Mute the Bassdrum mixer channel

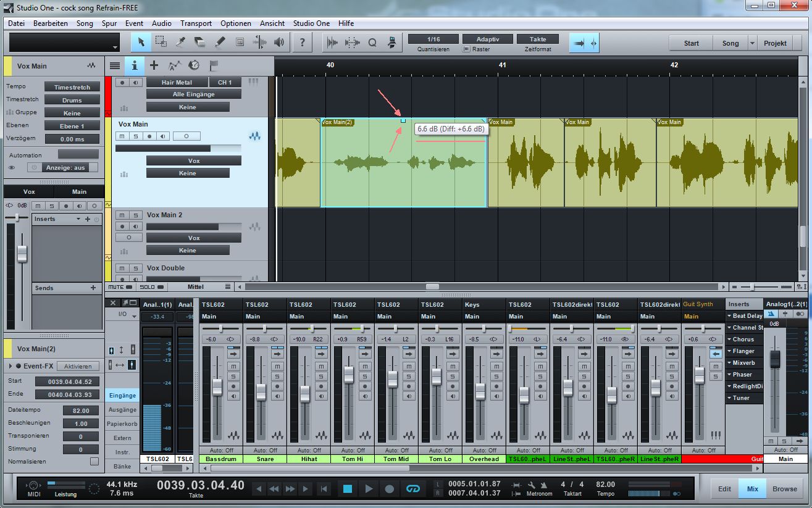[x=233, y=366]
